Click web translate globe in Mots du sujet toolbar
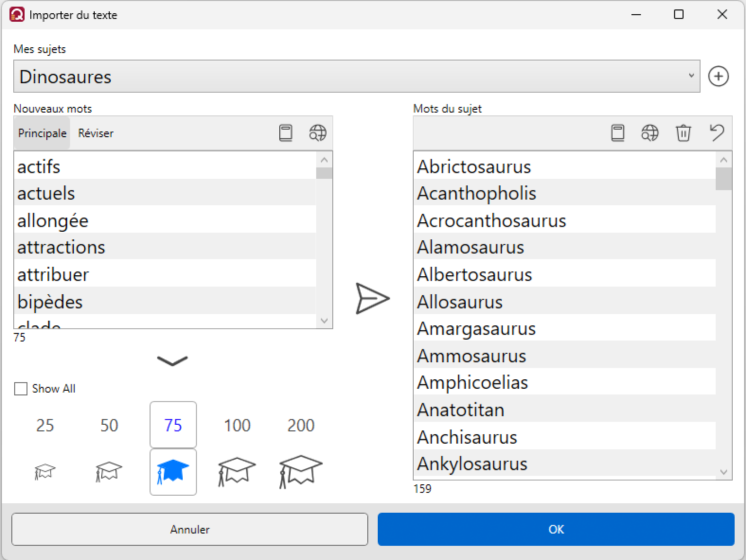 [650, 133]
